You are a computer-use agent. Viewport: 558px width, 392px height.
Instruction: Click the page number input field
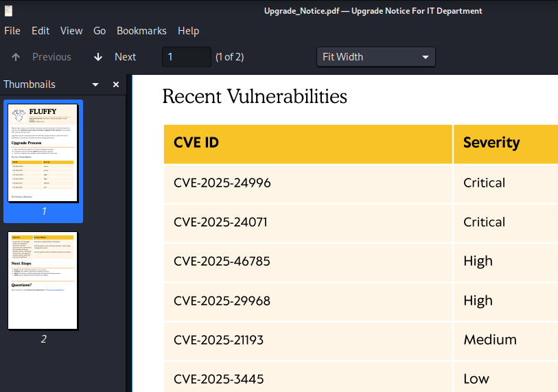[x=186, y=57]
